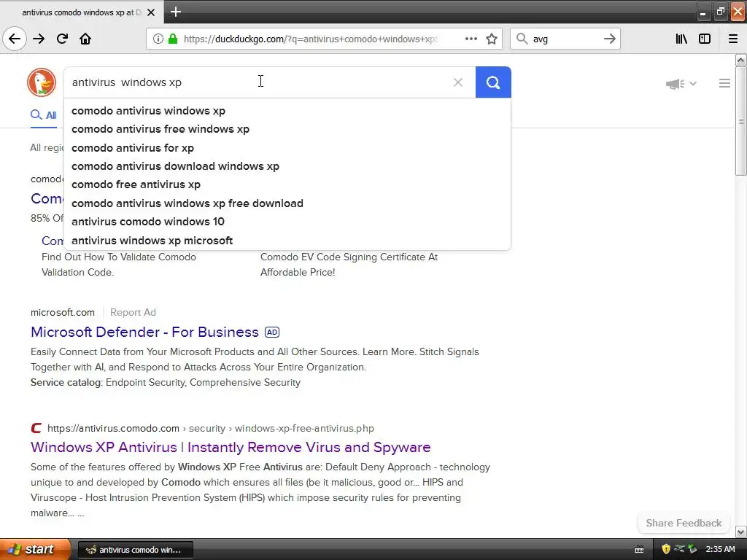Click the AD badge beside Microsoft Defender
Screen dimensions: 747x560
point(272,332)
